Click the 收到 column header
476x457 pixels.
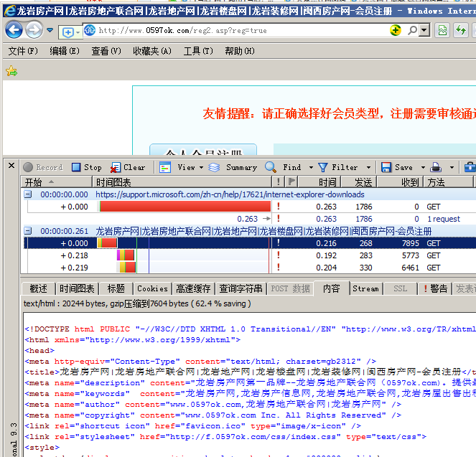(x=400, y=182)
